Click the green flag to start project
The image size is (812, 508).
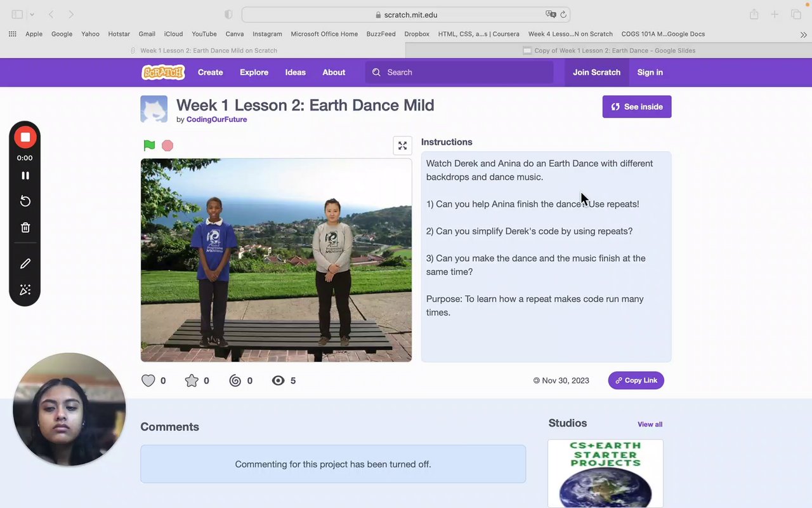tap(149, 145)
